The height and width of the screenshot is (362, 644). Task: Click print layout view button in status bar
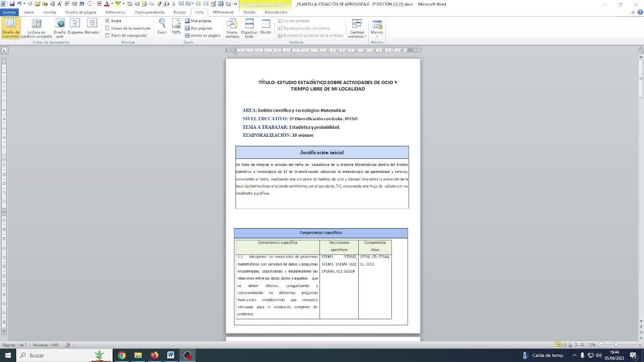pos(557,345)
